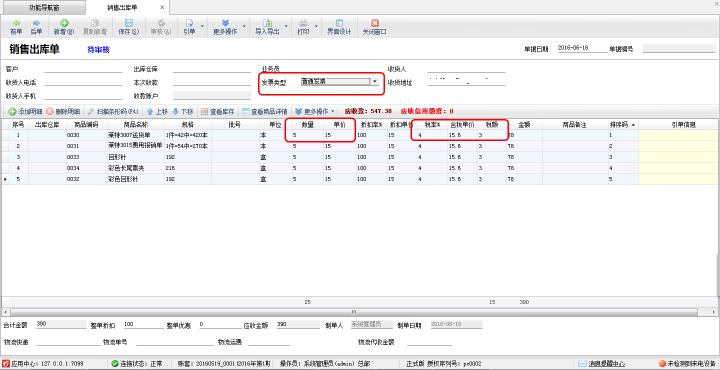Open 查看库存 inventory view
The width and height of the screenshot is (720, 370).
(x=218, y=111)
